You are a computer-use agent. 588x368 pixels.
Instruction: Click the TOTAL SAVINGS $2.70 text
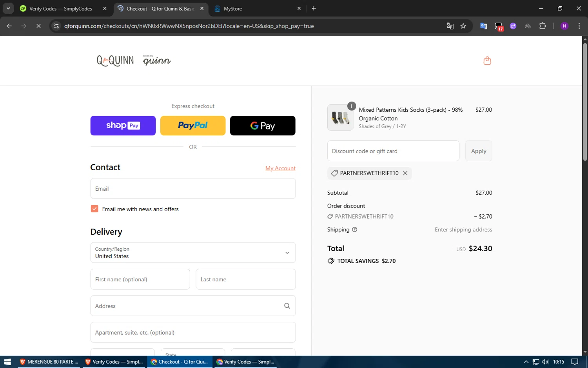tap(367, 261)
